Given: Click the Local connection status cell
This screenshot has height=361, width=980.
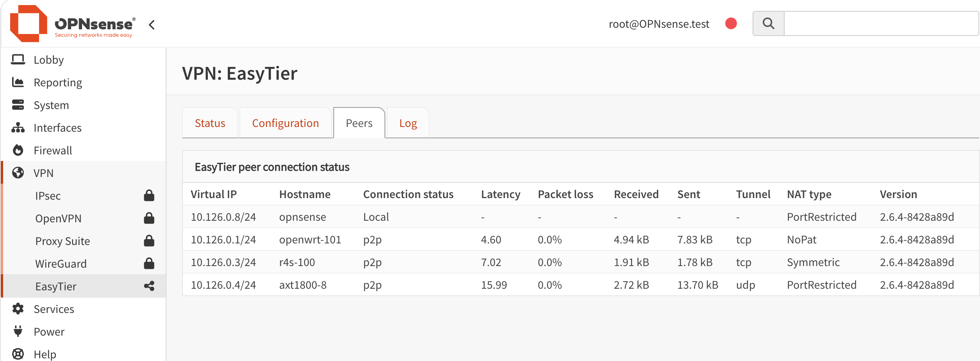Looking at the screenshot, I should tap(376, 217).
